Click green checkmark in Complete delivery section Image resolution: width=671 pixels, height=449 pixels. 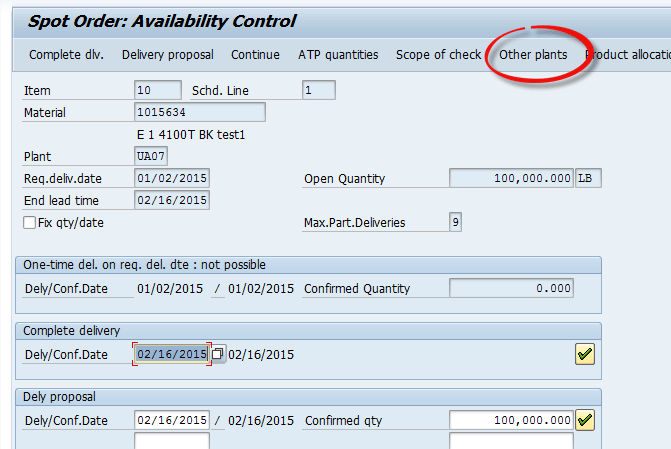tap(585, 353)
